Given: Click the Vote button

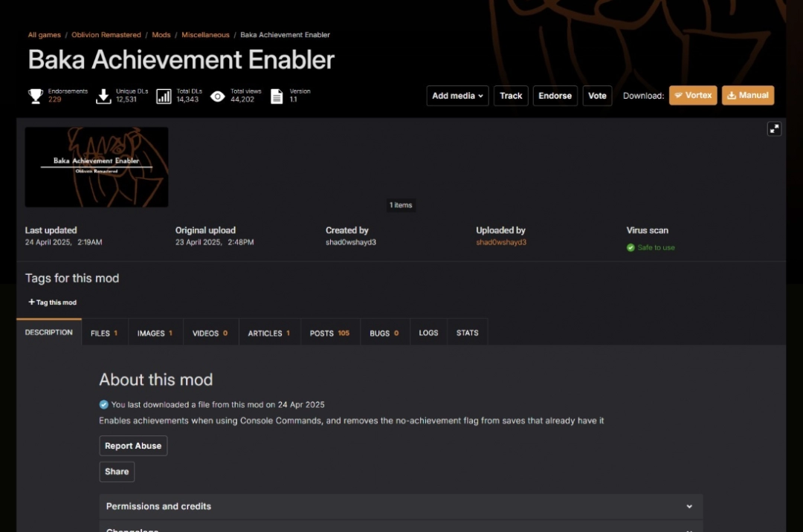Looking at the screenshot, I should tap(597, 96).
